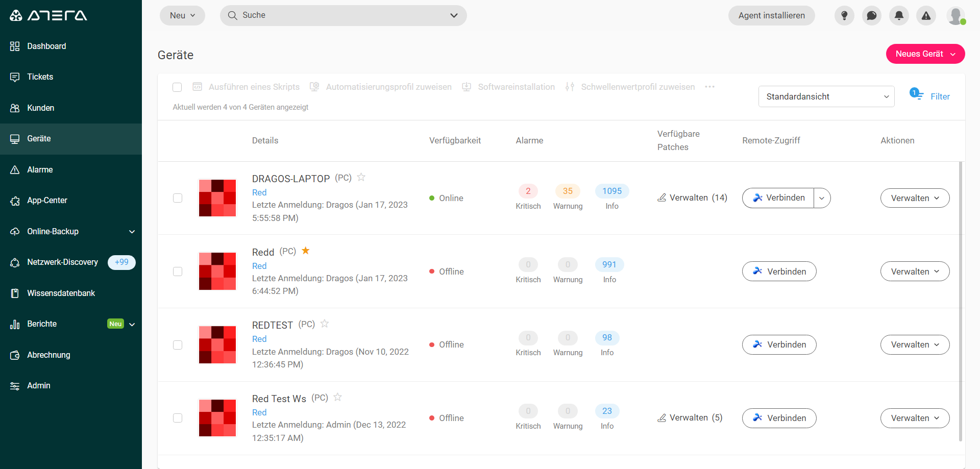Click the more actions ellipsis icon

click(x=709, y=87)
